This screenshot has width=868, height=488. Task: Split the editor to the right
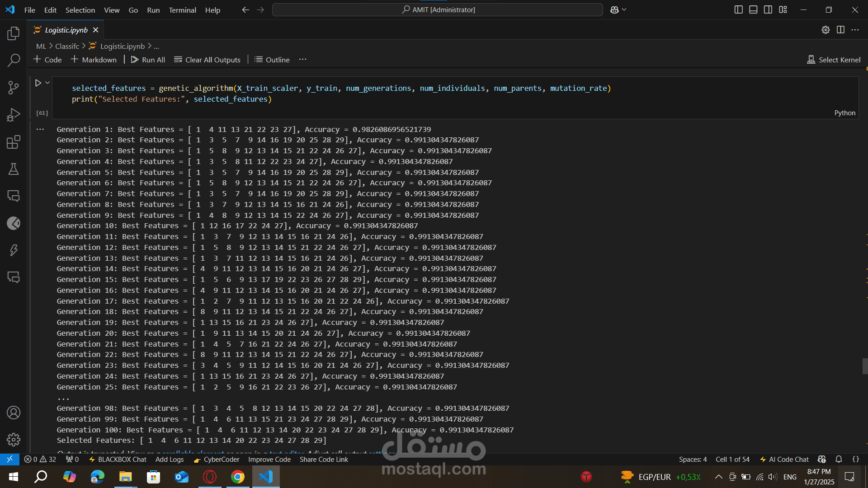(840, 30)
